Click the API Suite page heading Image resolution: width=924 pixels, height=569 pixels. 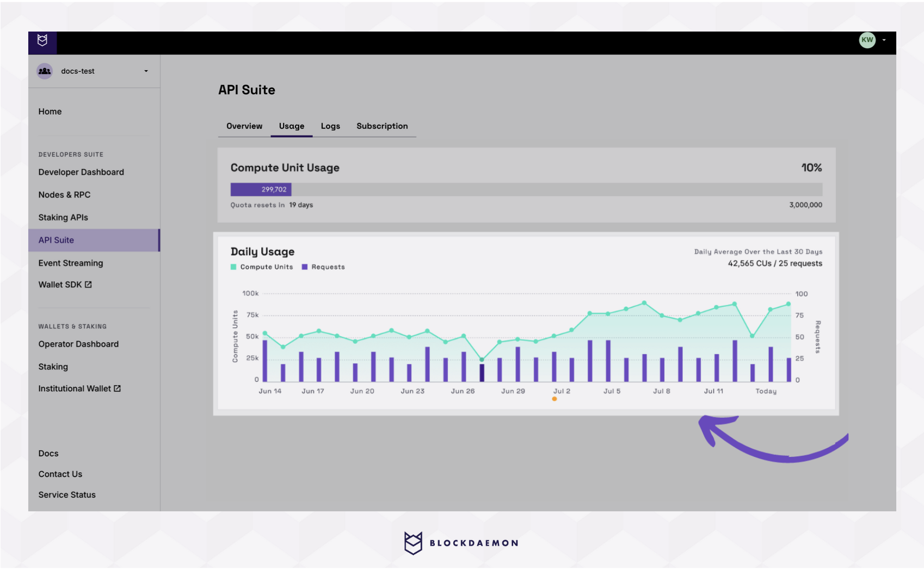[247, 90]
